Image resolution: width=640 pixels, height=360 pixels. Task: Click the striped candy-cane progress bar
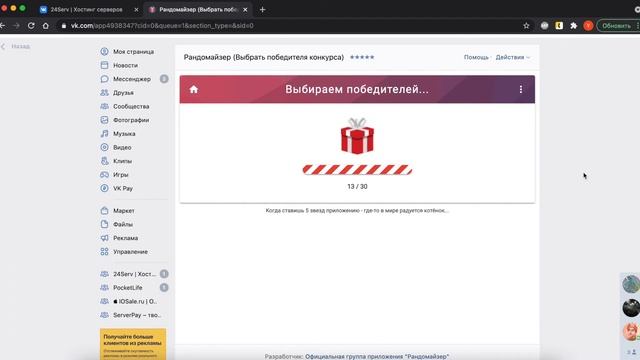[x=357, y=170]
